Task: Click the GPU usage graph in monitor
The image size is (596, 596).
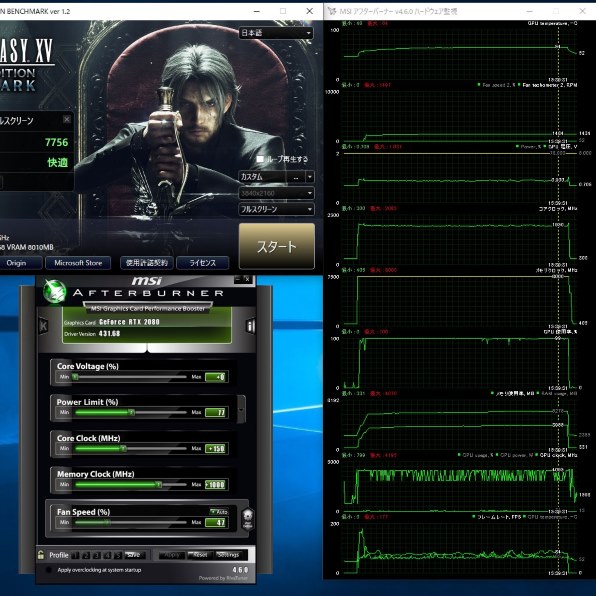Action: (x=459, y=363)
